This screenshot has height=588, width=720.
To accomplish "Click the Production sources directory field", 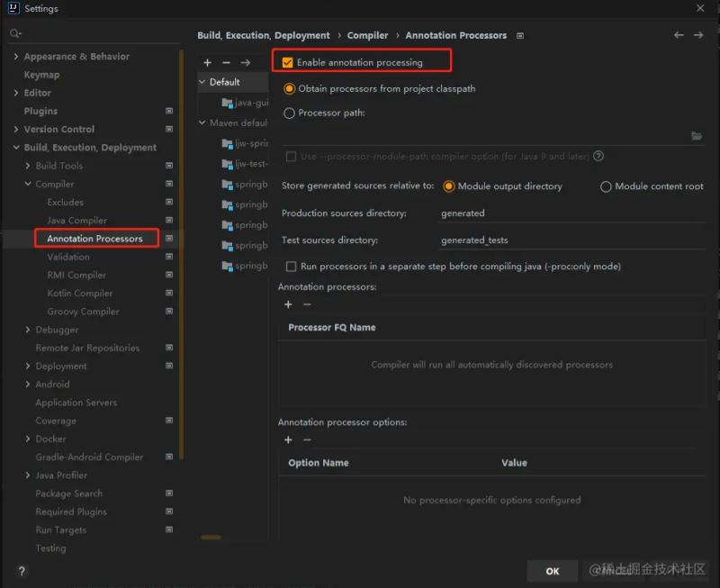I will (x=567, y=213).
